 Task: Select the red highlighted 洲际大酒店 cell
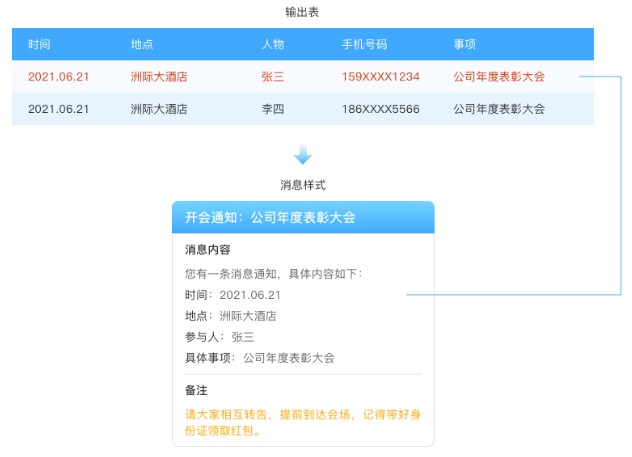click(159, 77)
